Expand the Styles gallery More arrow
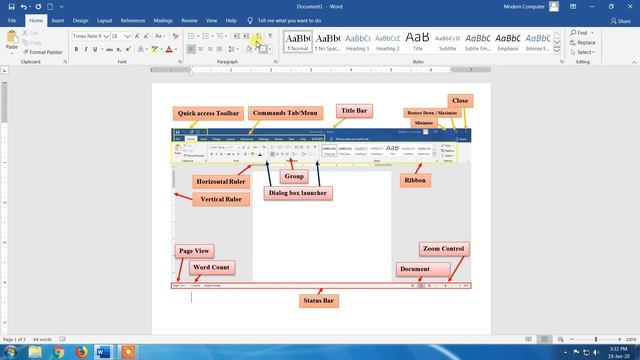Viewport: 640px width, 360px height. pyautogui.click(x=557, y=50)
